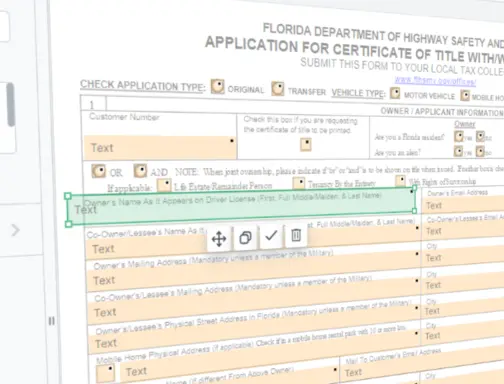Duplicate the selected field with copy icon
Image resolution: width=504 pixels, height=384 pixels.
tap(245, 237)
